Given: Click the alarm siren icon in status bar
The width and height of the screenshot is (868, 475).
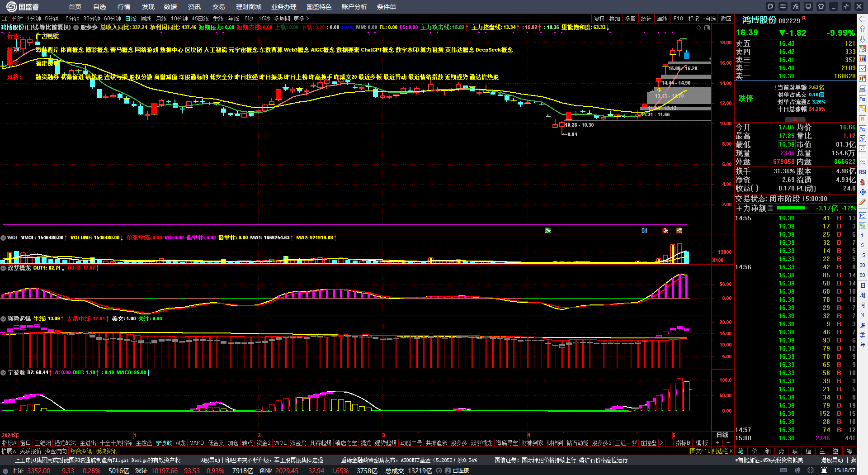Looking at the screenshot, I should point(825,470).
